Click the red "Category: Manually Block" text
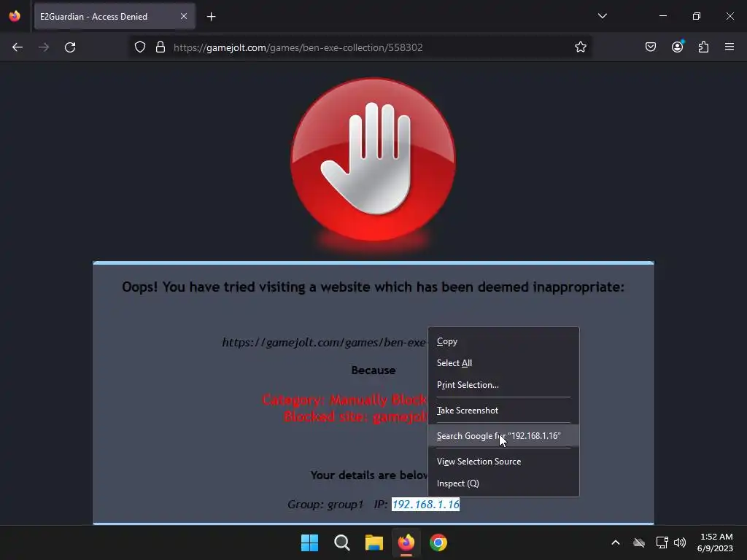This screenshot has width=747, height=560. point(344,400)
